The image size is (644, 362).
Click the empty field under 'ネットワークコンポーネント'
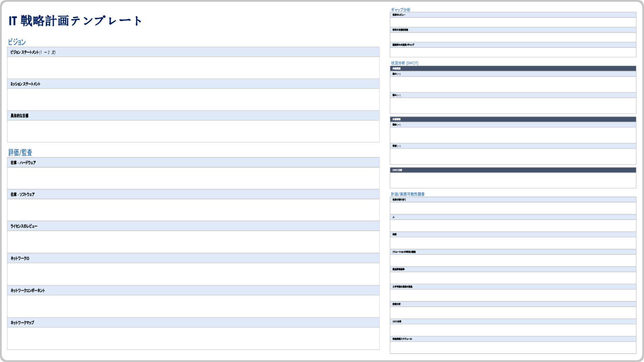pos(193,306)
